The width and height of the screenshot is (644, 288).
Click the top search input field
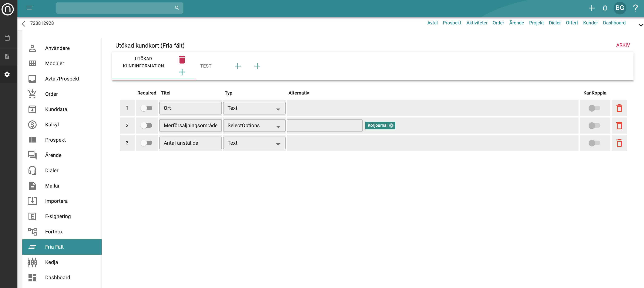coord(119,8)
